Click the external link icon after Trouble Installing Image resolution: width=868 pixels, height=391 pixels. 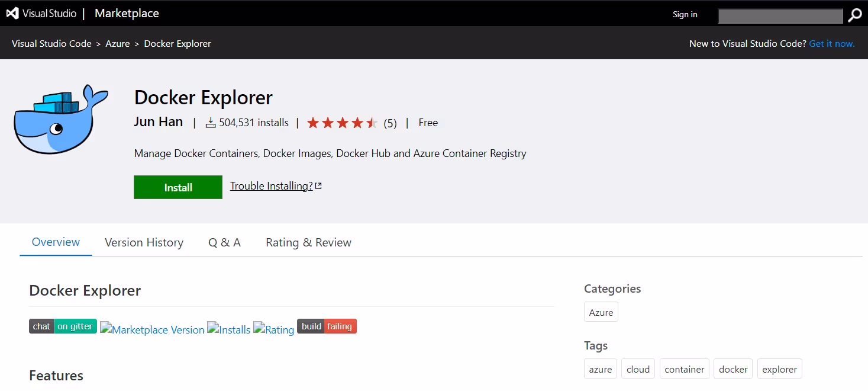(318, 186)
